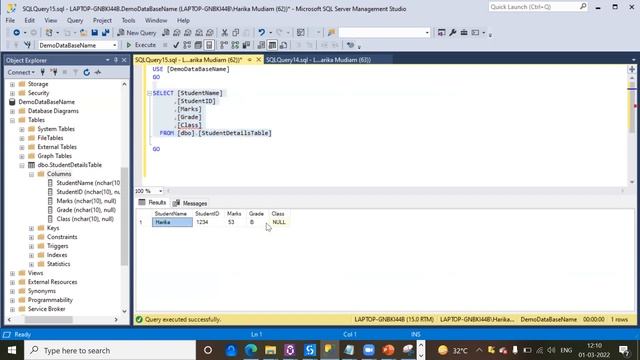
Task: Click the Harika cell in results grid
Action: click(x=172, y=222)
